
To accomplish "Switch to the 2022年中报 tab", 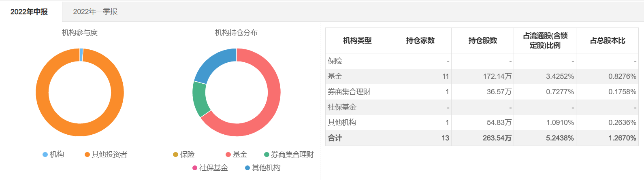I will click(29, 12).
